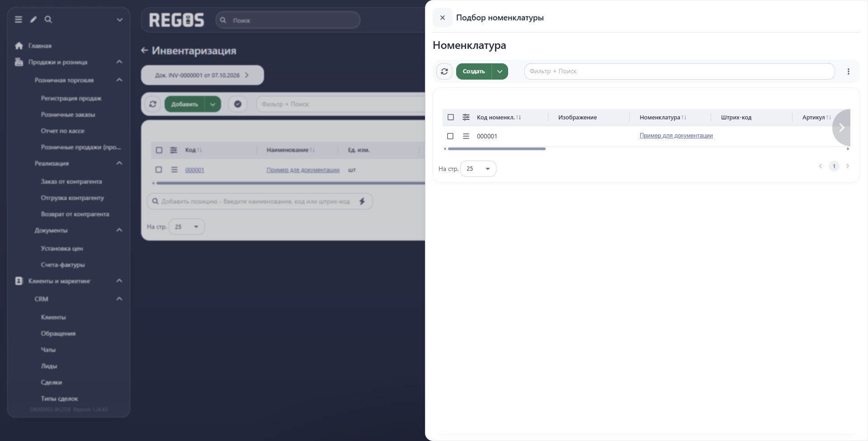Open per-page dropdown in Инвентаризация
The width and height of the screenshot is (868, 441).
point(187,227)
